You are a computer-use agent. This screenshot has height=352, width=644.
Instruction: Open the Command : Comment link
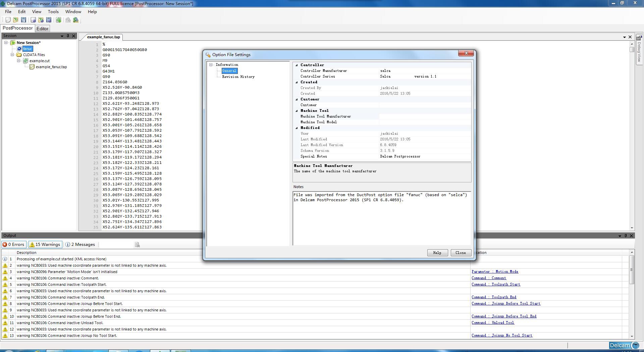click(x=489, y=278)
